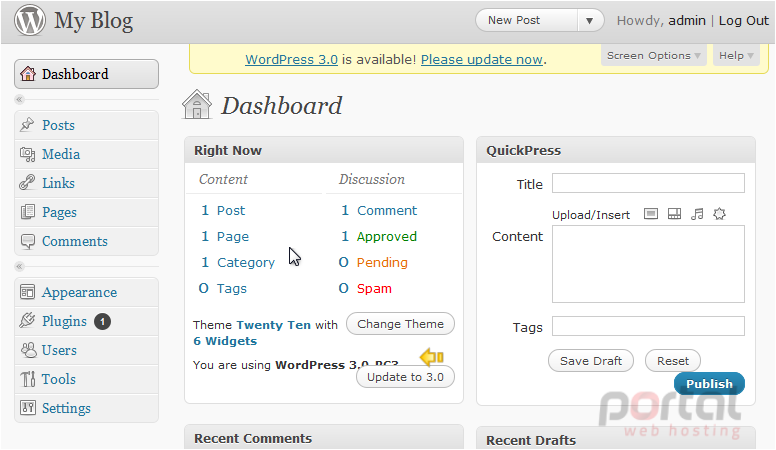776x450 pixels.
Task: Click the Dashboard house icon in sidebar
Action: click(28, 74)
